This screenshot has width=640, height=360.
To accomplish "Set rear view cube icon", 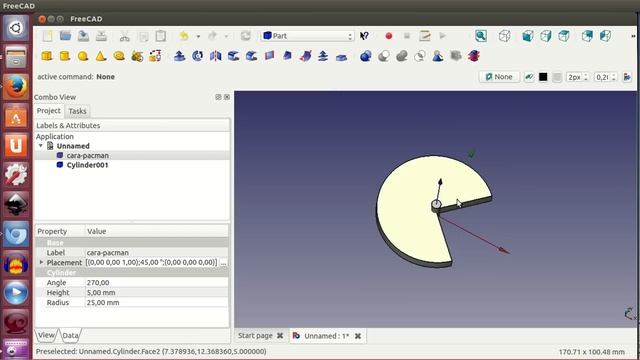I will tap(587, 36).
